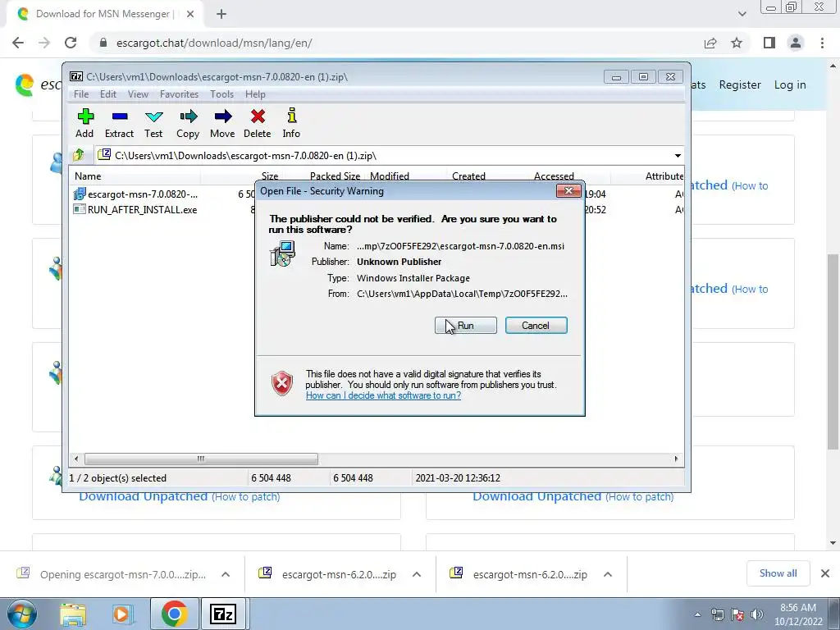The image size is (840, 630).
Task: Open 'How can I decide what software to run?'
Action: [383, 395]
